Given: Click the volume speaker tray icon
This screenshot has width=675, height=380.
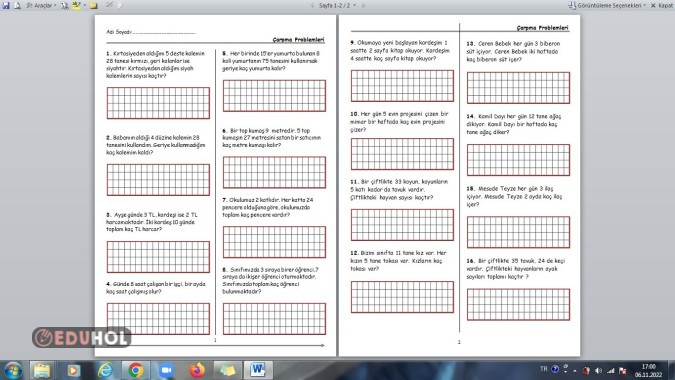Looking at the screenshot, I should point(598,370).
